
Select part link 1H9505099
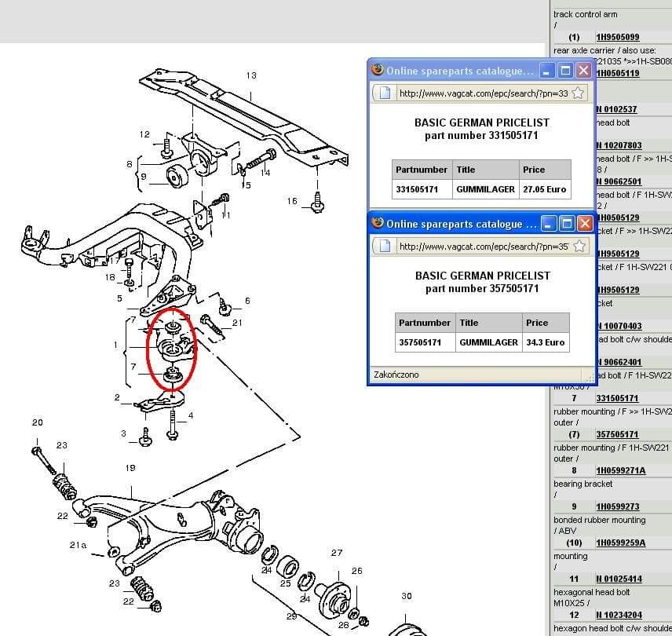(x=617, y=38)
